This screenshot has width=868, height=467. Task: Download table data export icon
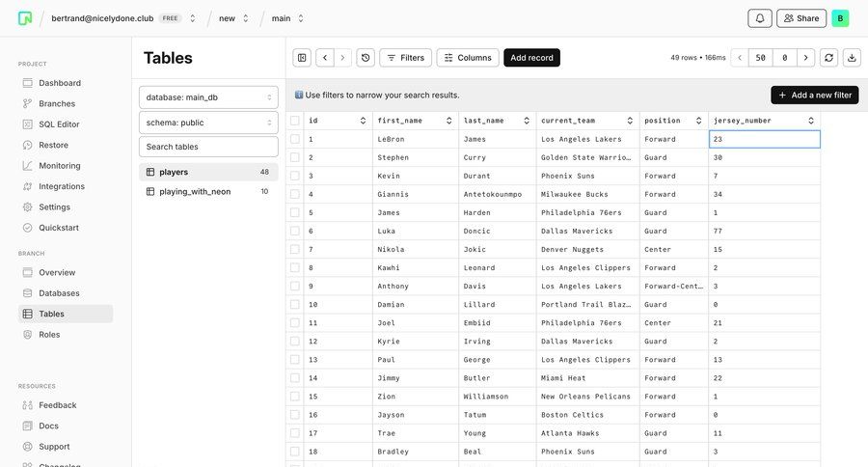click(852, 58)
